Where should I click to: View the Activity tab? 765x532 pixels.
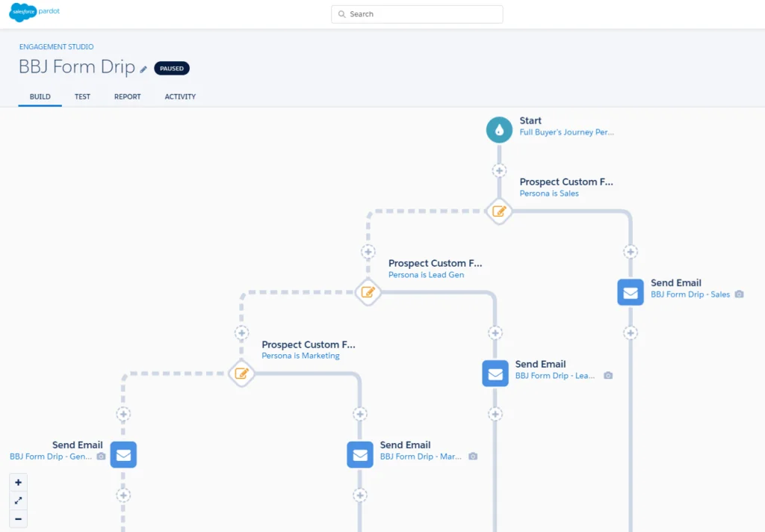click(x=180, y=96)
